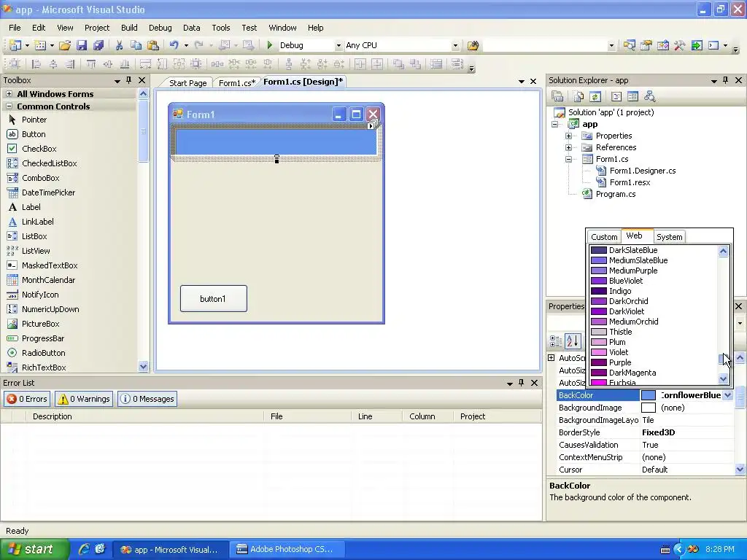747x560 pixels.
Task: Click Refresh icon in Solution Explorer
Action: 595,97
